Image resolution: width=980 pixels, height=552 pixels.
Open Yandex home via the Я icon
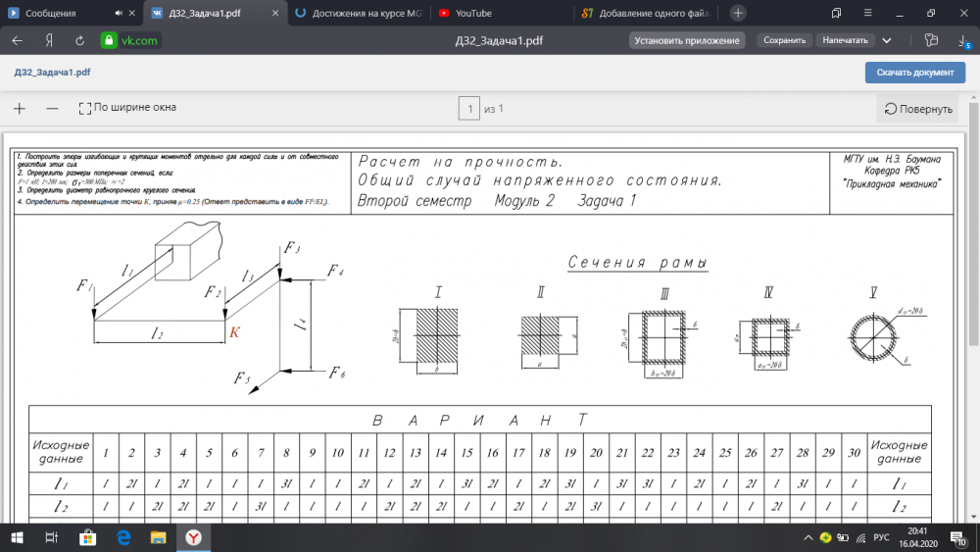47,41
